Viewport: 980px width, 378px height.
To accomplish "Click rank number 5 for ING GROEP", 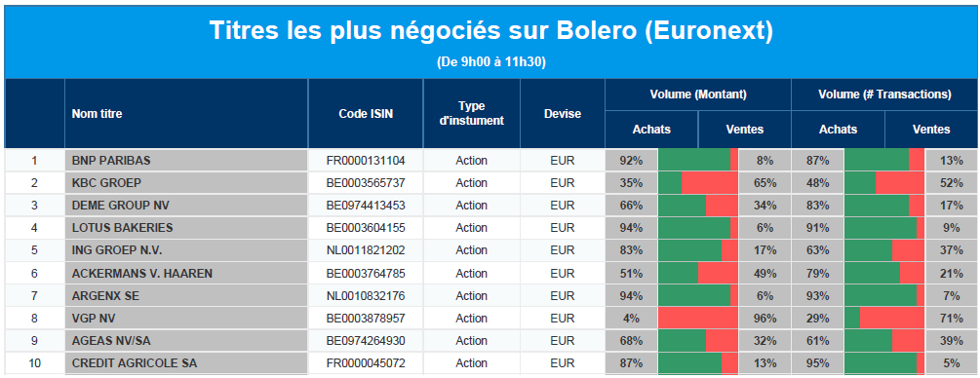I will (x=34, y=250).
